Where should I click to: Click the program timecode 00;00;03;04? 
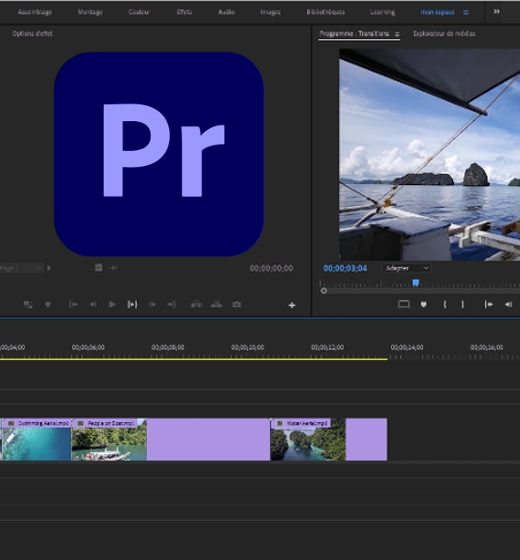pyautogui.click(x=345, y=268)
